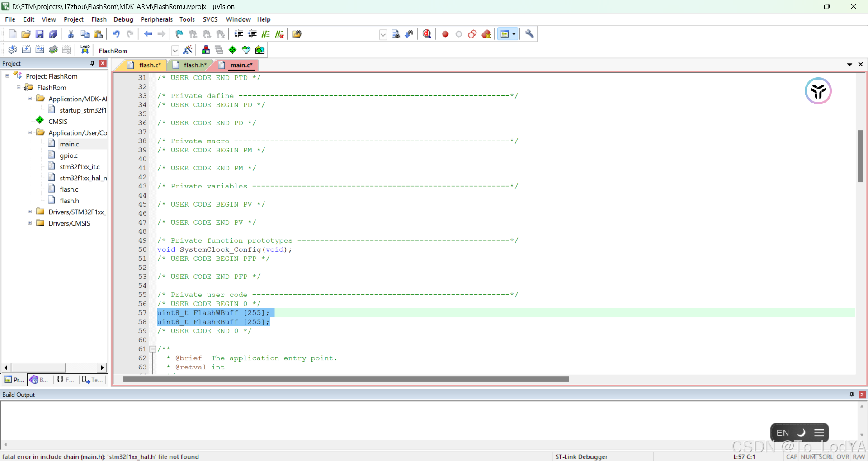Close the Project panel
The image size is (868, 461).
(103, 63)
